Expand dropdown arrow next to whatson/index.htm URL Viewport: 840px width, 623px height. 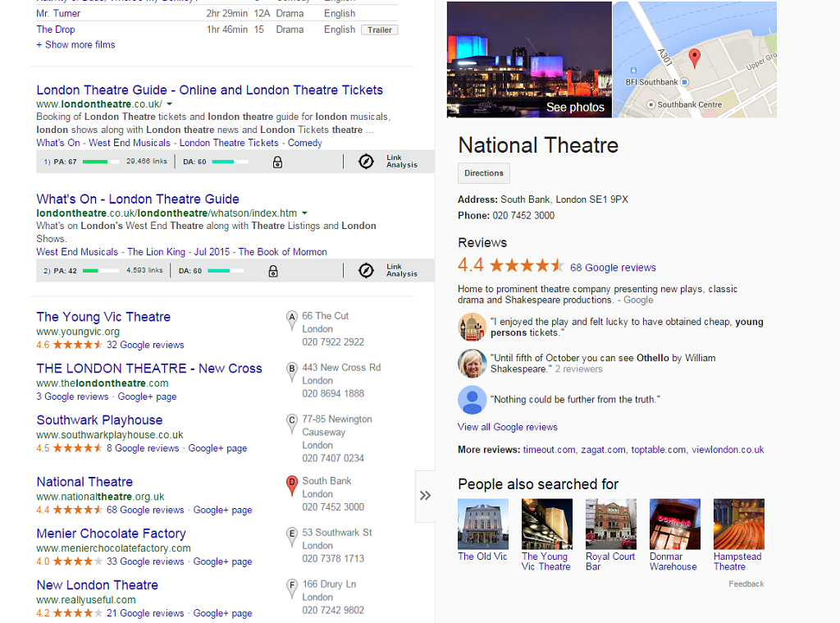tap(304, 213)
